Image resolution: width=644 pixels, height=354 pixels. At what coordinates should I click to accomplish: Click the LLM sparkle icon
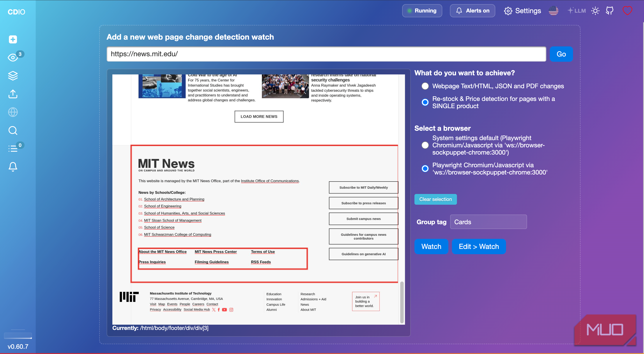coord(576,11)
